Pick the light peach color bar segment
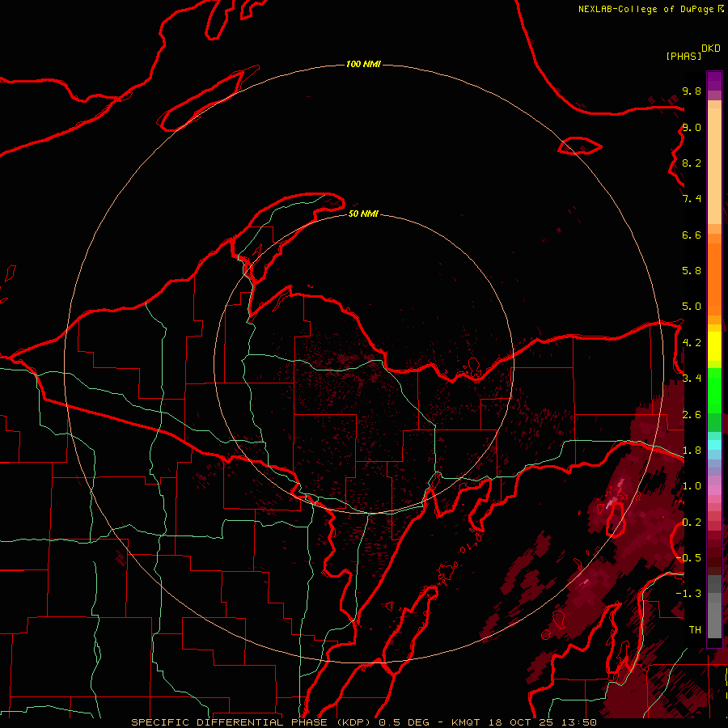This screenshot has width=728, height=728. coord(714,166)
